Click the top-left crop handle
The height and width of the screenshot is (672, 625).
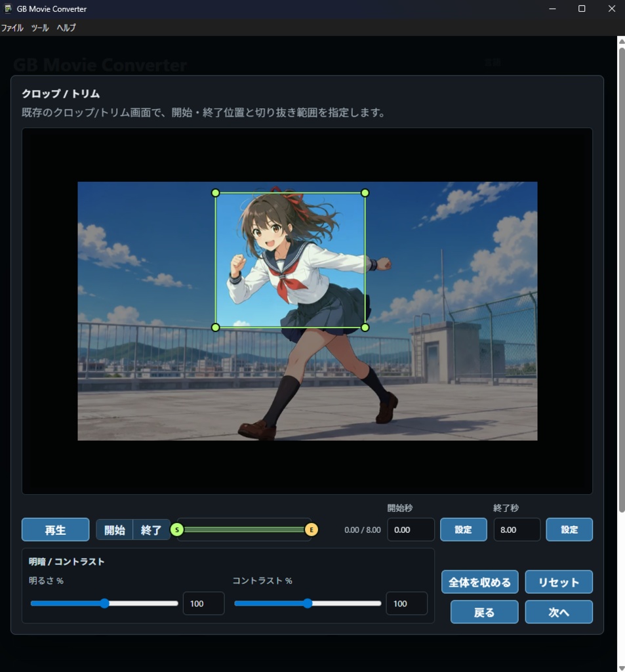pyautogui.click(x=216, y=193)
